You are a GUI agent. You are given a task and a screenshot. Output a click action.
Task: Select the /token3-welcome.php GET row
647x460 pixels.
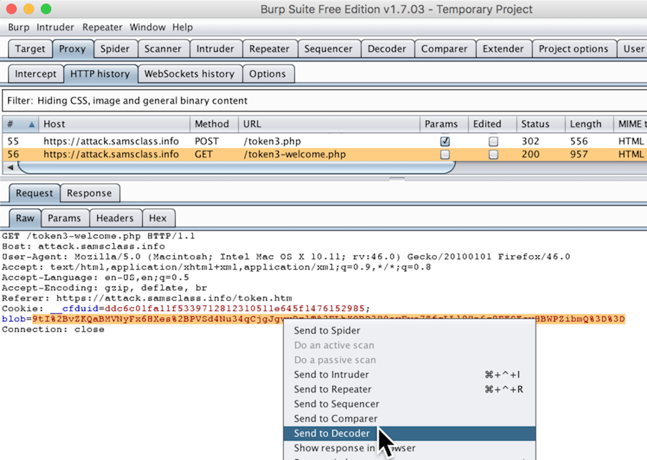[x=324, y=154]
